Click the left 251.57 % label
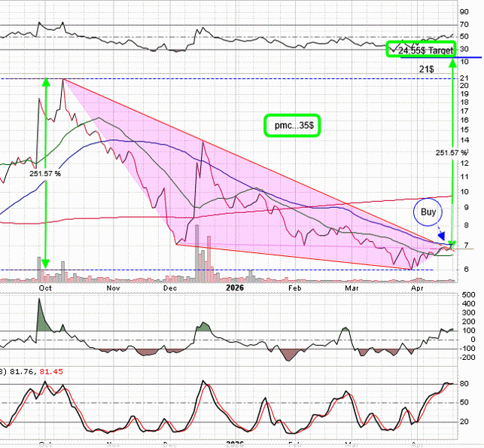484x448 pixels. click(x=44, y=173)
